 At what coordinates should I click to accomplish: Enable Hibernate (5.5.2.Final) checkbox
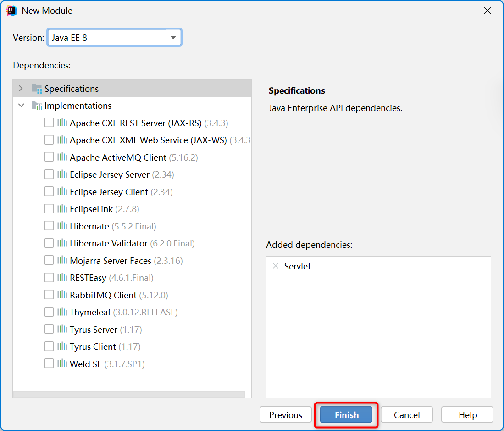pyautogui.click(x=49, y=226)
